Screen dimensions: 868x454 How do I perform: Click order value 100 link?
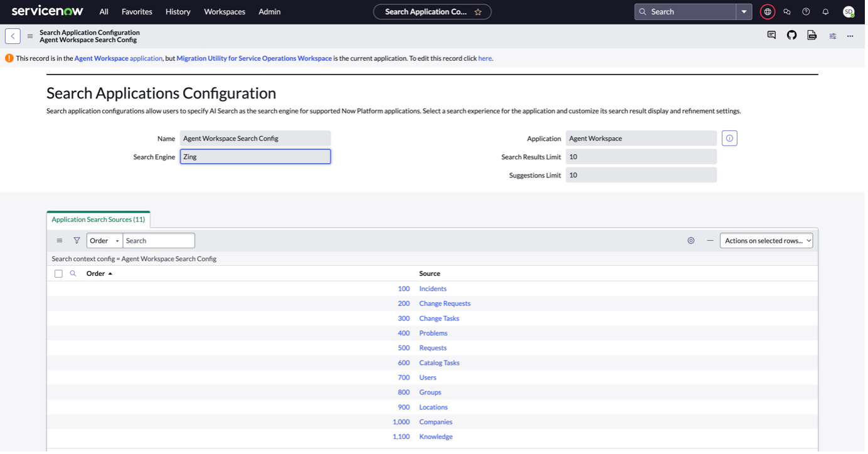pos(405,290)
